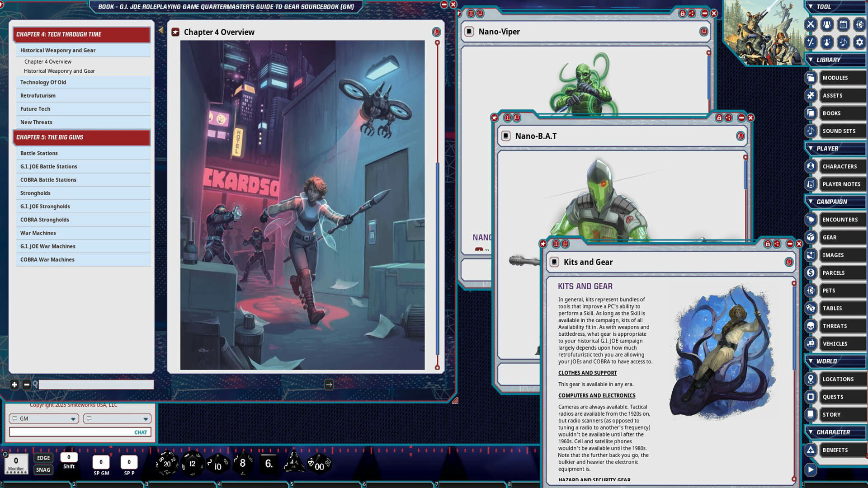Viewport: 868px width, 488px height.
Task: Collapse the LIBRARY sidebar section
Action: pyautogui.click(x=811, y=60)
